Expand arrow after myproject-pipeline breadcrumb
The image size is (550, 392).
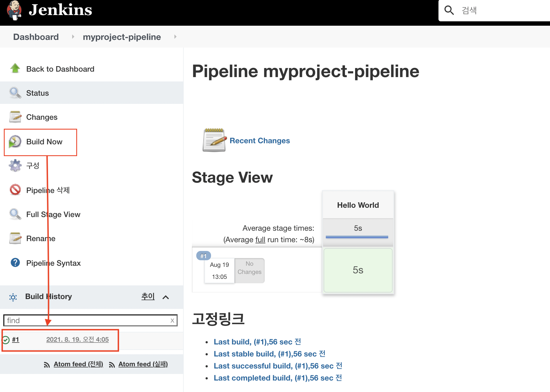tap(175, 37)
